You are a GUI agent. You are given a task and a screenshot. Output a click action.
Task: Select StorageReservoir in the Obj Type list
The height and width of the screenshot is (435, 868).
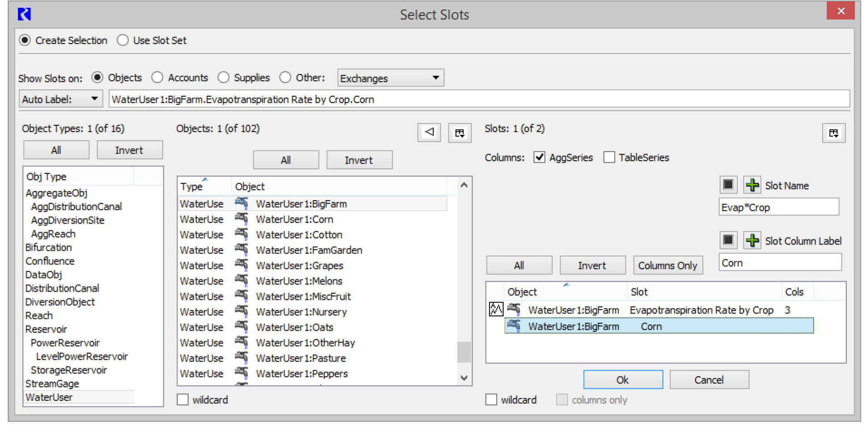pos(69,370)
